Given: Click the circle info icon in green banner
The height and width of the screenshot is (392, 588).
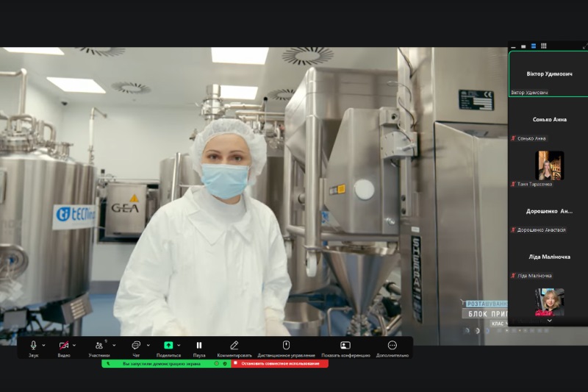Looking at the screenshot, I should 216,363.
